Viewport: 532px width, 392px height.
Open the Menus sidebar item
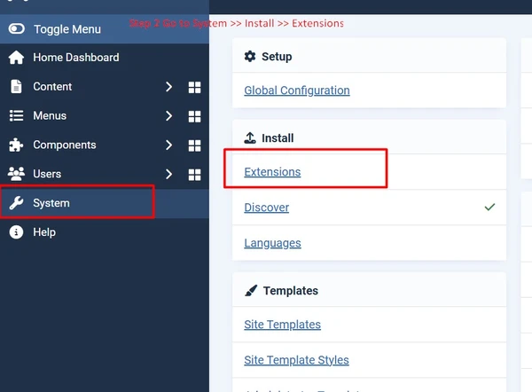(50, 115)
